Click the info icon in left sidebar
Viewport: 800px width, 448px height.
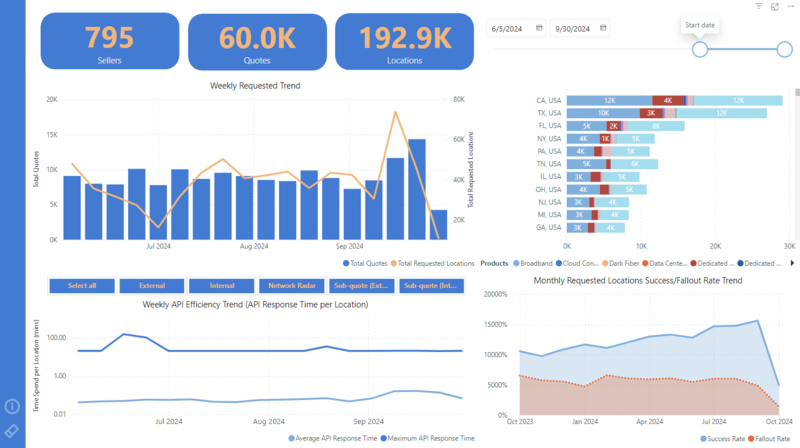pyautogui.click(x=12, y=406)
